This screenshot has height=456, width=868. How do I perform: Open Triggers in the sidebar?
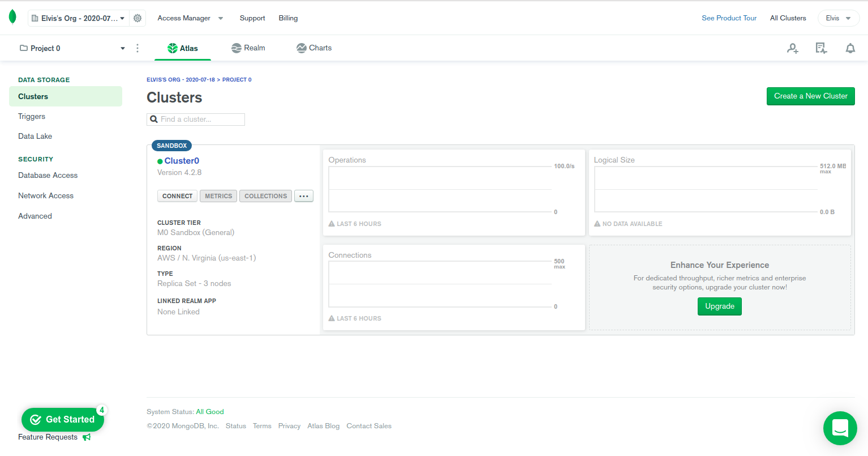tap(32, 116)
